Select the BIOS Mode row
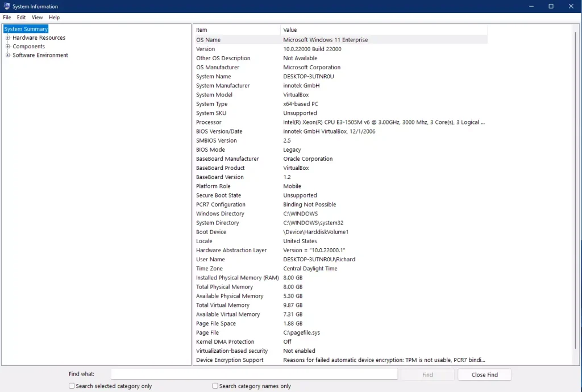This screenshot has height=392, width=582. click(341, 149)
